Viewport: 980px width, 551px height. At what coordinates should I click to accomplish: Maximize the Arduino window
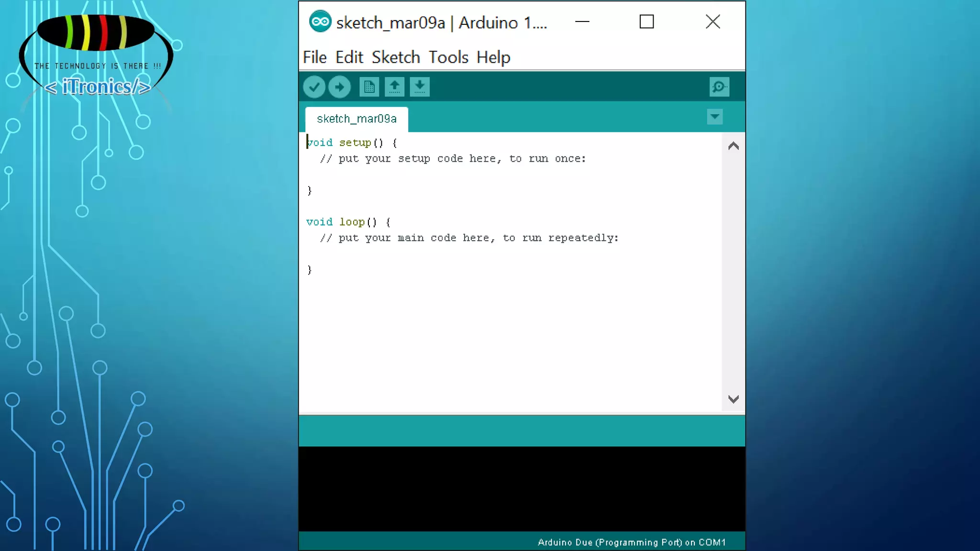[x=646, y=22]
